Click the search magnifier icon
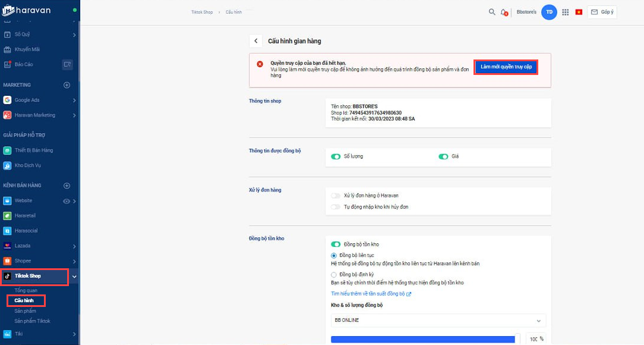The image size is (644, 345). 491,12
